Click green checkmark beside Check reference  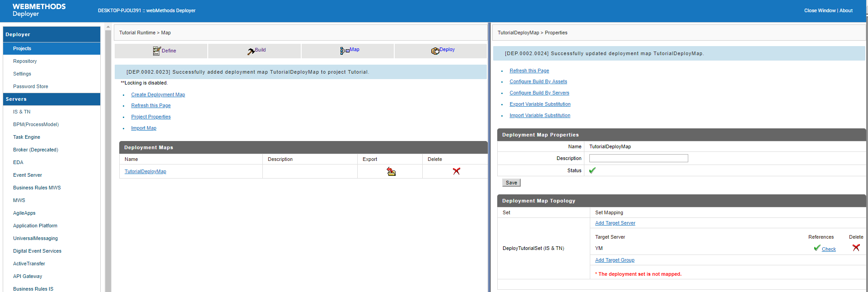[817, 248]
